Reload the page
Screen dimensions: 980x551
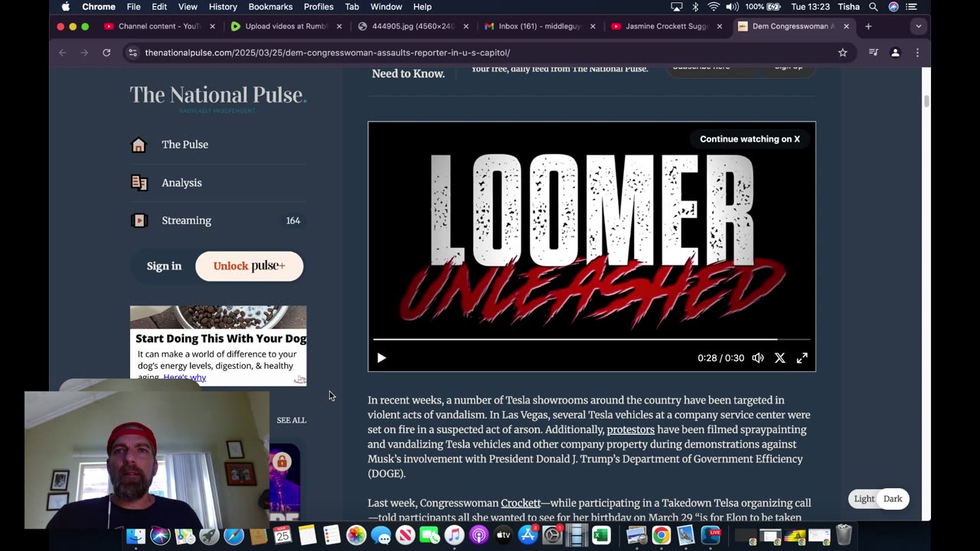point(106,53)
